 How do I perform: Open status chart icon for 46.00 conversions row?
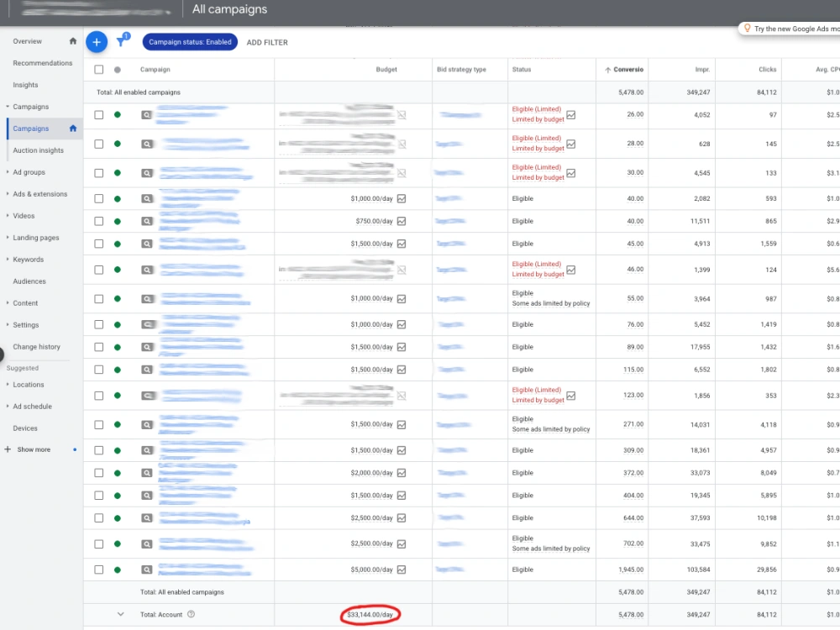point(571,270)
